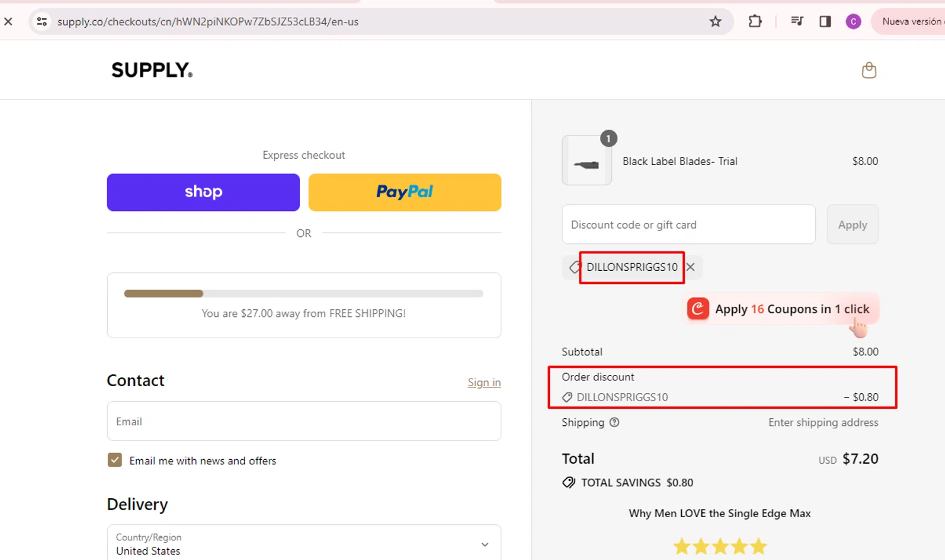Open the browser extensions puzzle icon
The height and width of the screenshot is (560, 945).
pos(755,21)
